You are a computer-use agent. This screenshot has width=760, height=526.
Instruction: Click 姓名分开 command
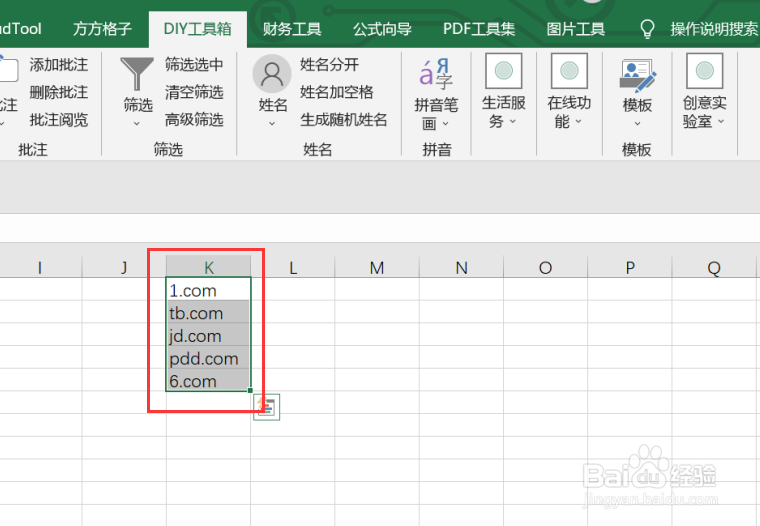330,64
